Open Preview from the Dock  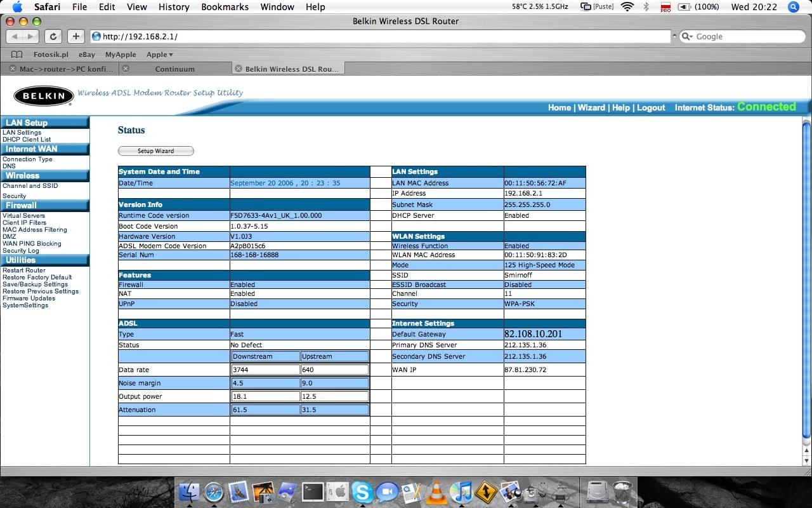(511, 491)
